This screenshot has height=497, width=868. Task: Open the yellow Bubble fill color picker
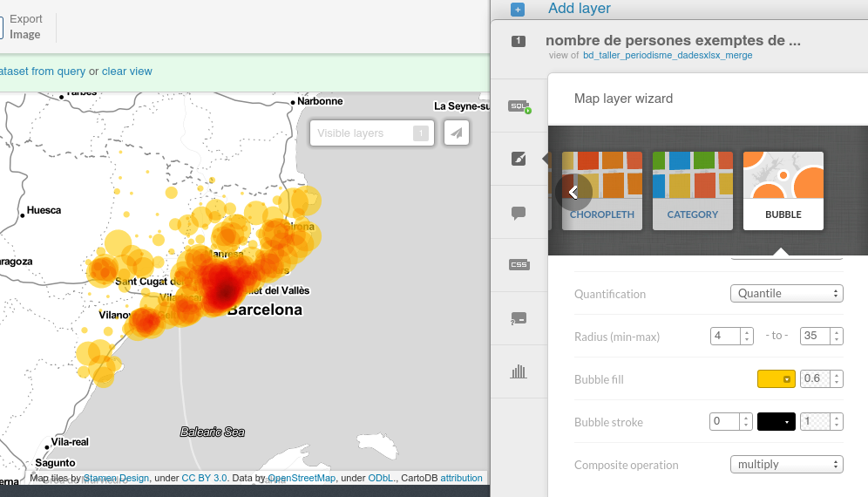(776, 379)
